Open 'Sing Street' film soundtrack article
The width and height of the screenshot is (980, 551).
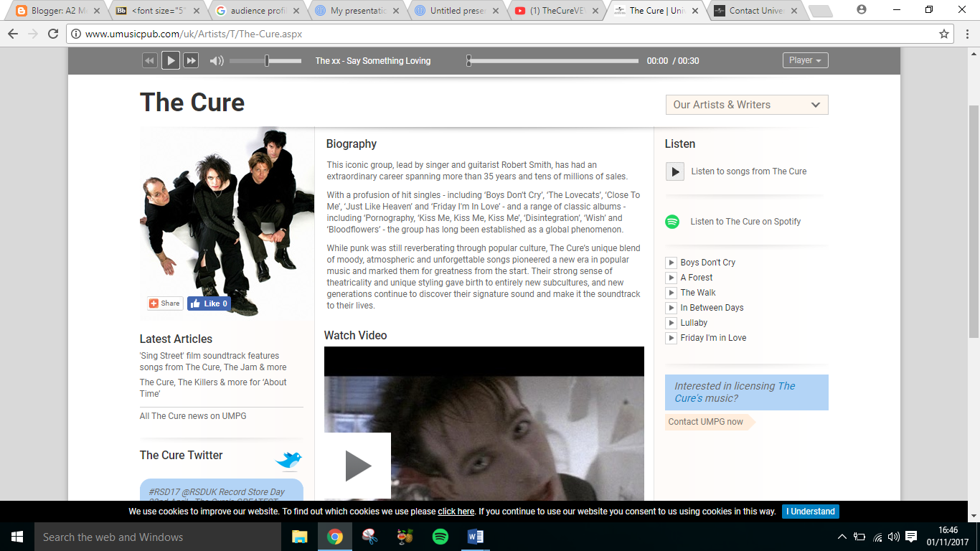pyautogui.click(x=213, y=362)
